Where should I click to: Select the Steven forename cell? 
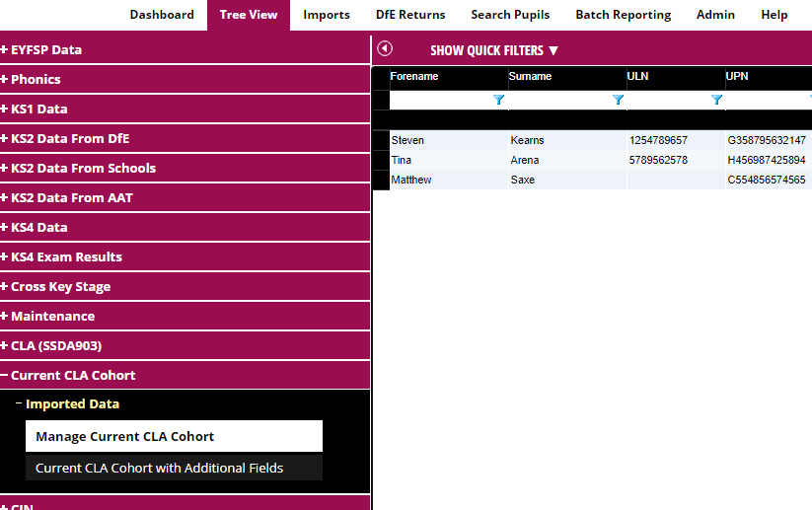tap(449, 140)
